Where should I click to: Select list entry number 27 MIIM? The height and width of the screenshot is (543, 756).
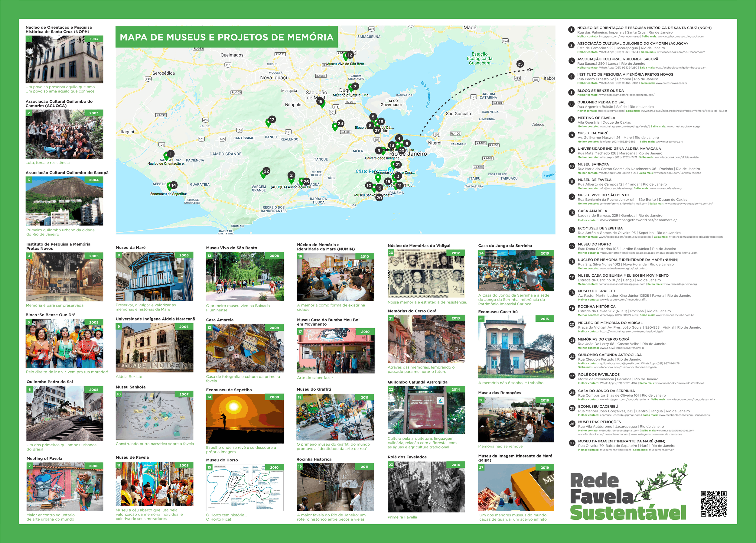pyautogui.click(x=621, y=441)
